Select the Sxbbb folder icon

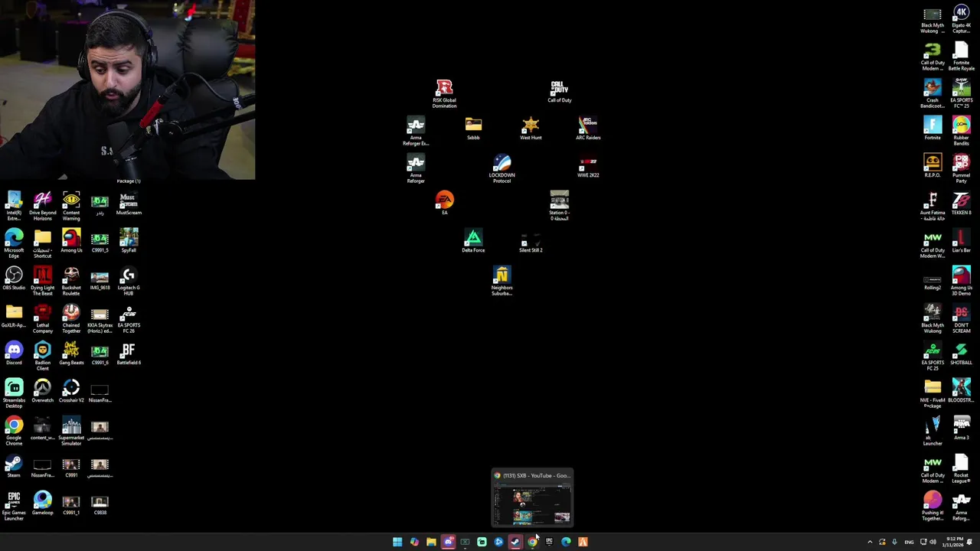[473, 129]
